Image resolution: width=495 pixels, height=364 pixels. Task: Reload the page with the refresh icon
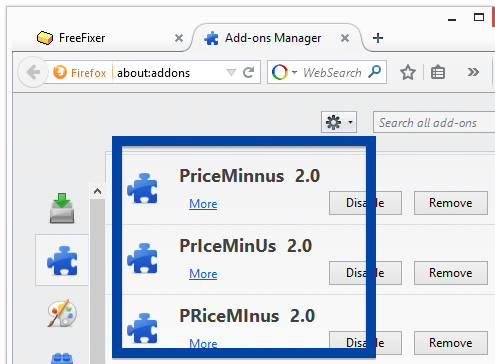coord(249,72)
